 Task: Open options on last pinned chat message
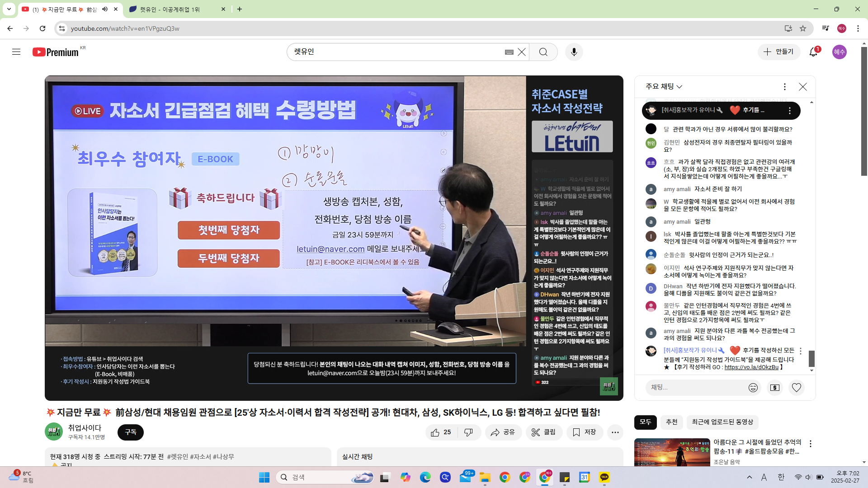(801, 351)
